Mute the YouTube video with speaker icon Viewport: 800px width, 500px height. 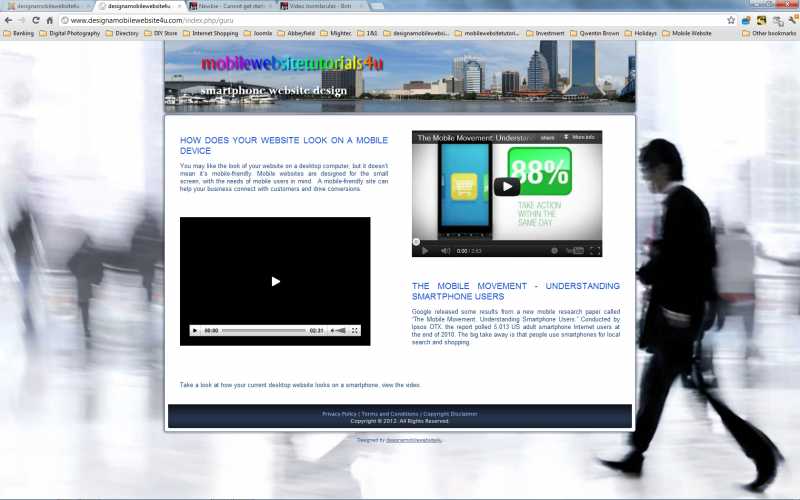[x=445, y=251]
